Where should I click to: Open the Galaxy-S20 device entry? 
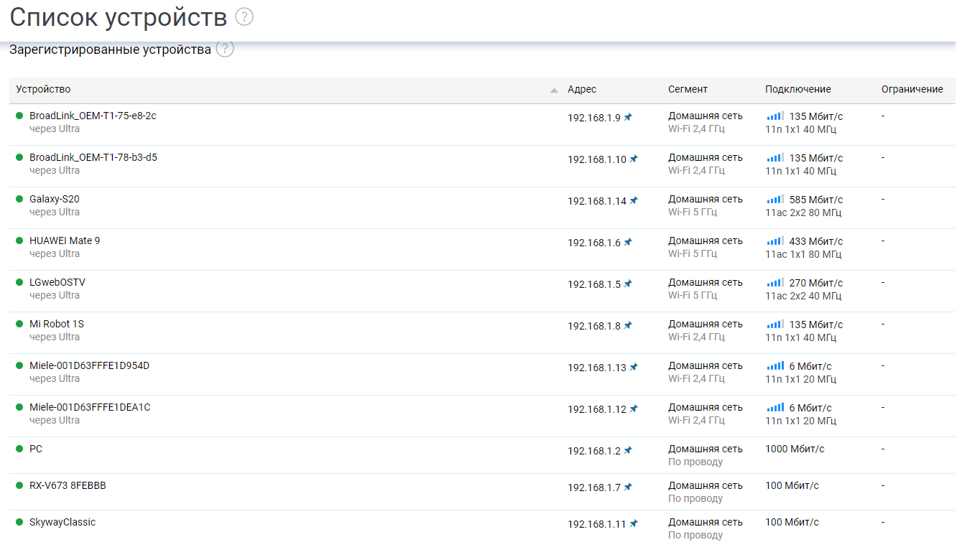[55, 199]
